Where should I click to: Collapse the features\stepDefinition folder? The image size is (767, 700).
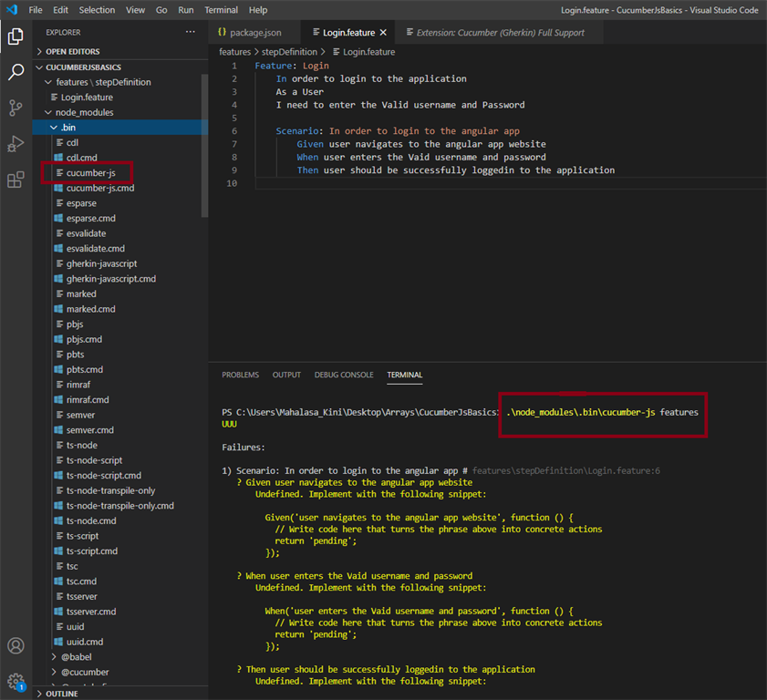coord(48,82)
